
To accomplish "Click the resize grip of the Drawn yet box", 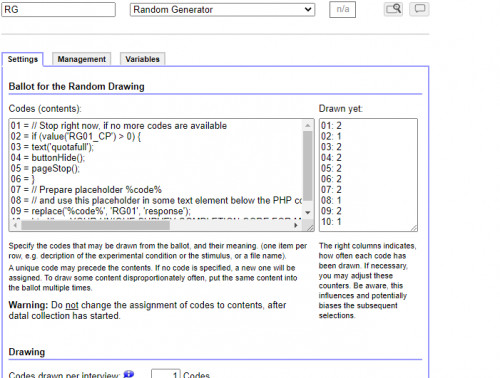I will (x=414, y=228).
